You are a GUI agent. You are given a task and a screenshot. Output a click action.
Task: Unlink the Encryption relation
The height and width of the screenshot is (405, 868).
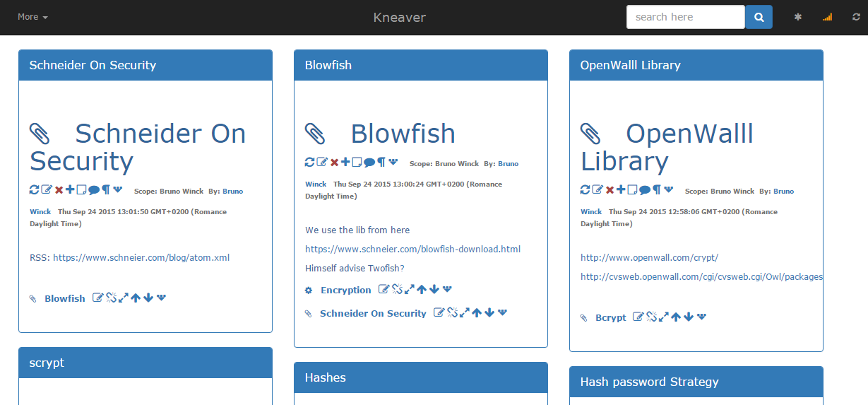click(397, 289)
